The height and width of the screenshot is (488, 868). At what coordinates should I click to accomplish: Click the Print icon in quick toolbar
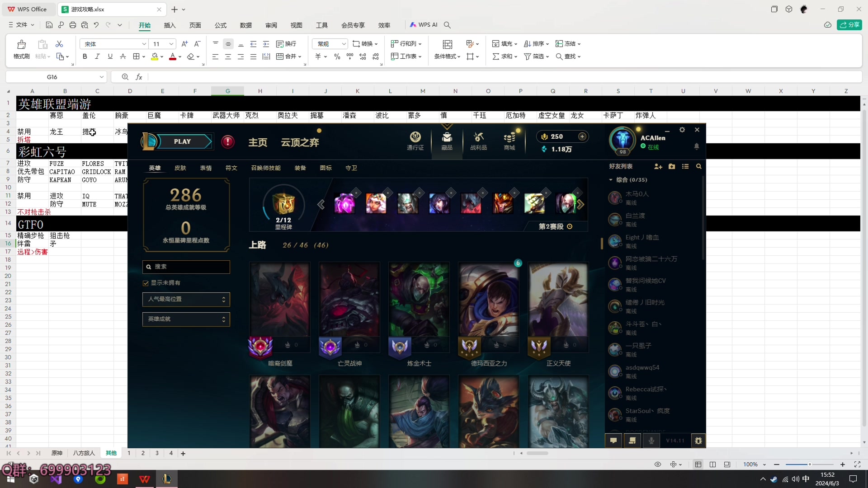73,25
